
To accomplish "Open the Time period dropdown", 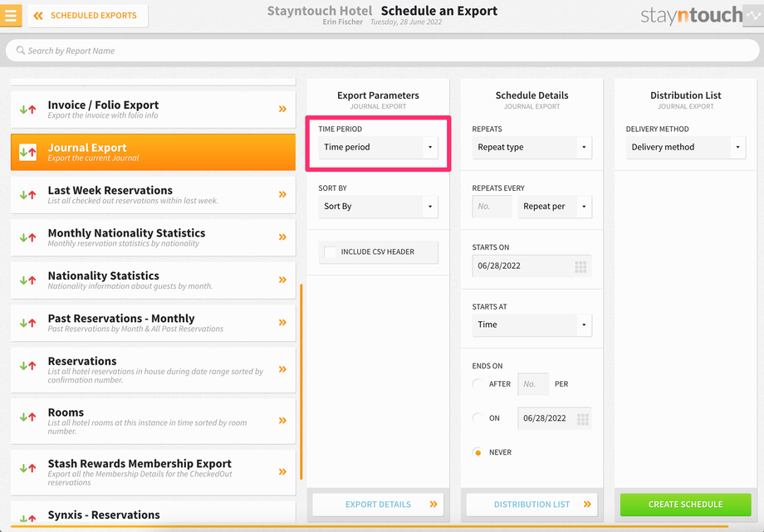I will 378,147.
